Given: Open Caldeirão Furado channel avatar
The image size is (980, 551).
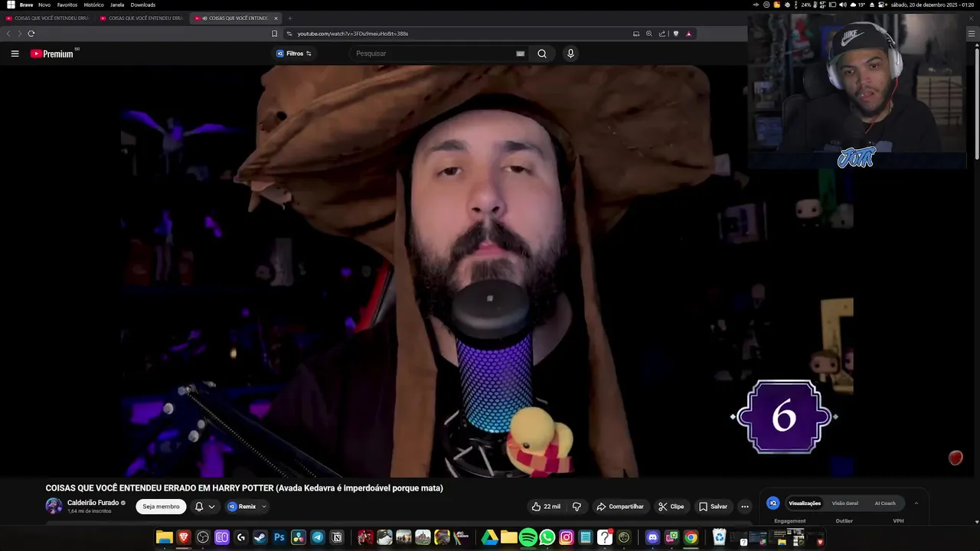Looking at the screenshot, I should pyautogui.click(x=54, y=506).
